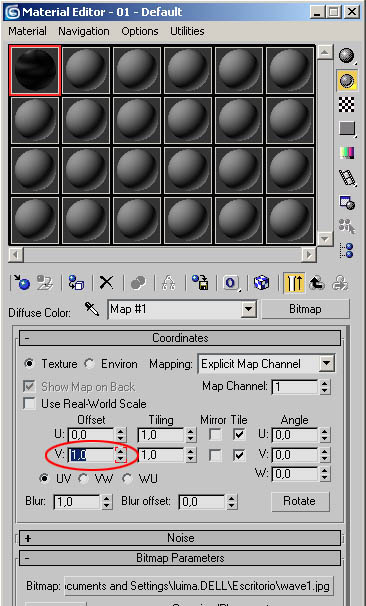Click Go to Parent arrow icon
Image resolution: width=366 pixels, height=606 pixels.
(317, 283)
